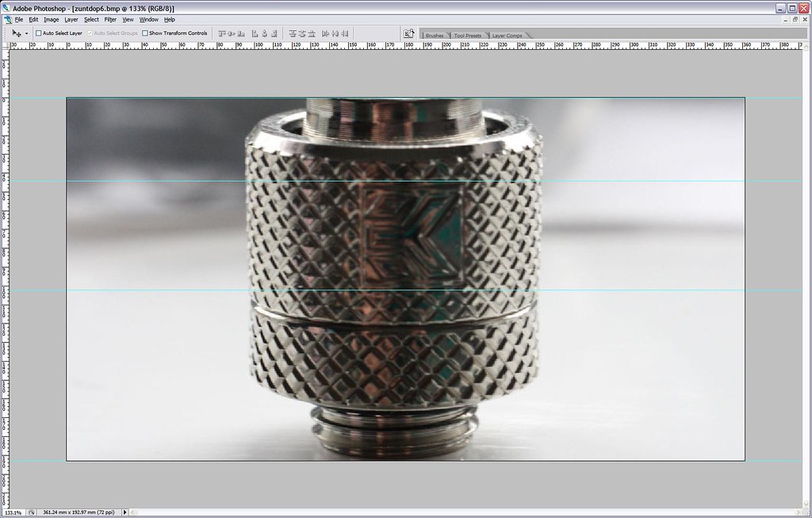This screenshot has height=518, width=812.
Task: Toggle the Auto Select Groups checkbox
Action: tap(90, 33)
